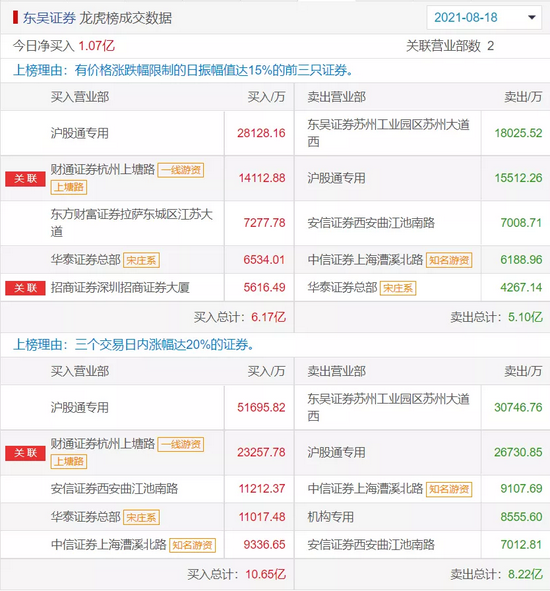Click the 知名游资 tag in the 6188.96 row
This screenshot has width=550, height=591.
click(x=449, y=260)
